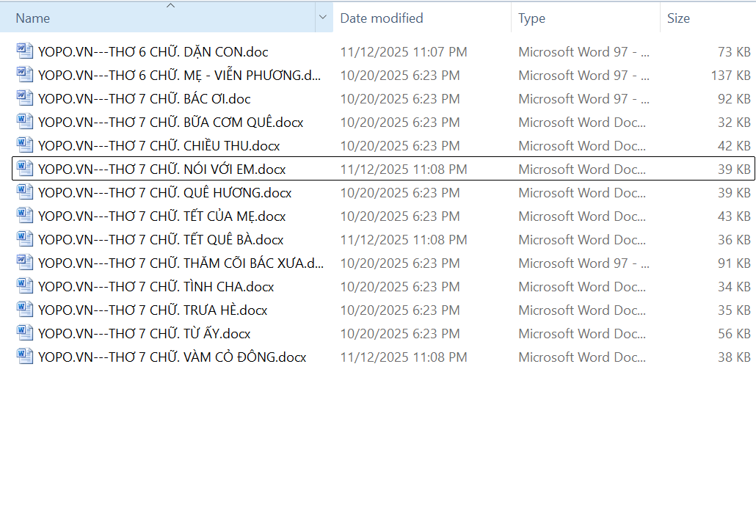Open the Name column filter dropdown arrow
756x532 pixels.
(324, 18)
